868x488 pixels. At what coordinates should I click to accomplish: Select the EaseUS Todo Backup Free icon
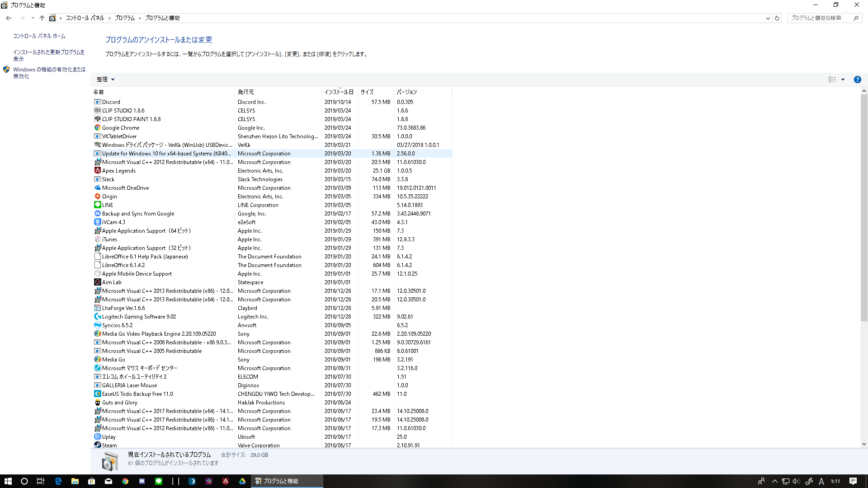[97, 394]
